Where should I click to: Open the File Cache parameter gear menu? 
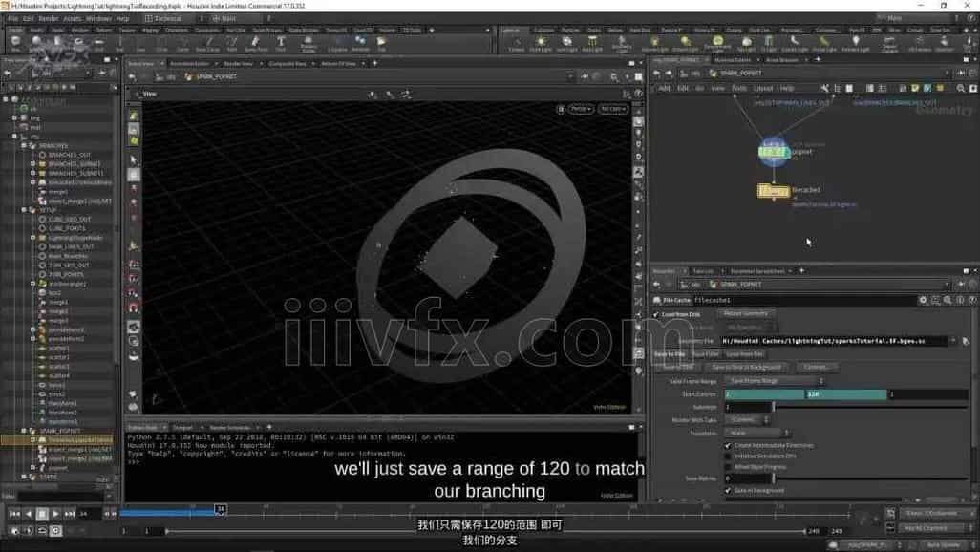923,300
